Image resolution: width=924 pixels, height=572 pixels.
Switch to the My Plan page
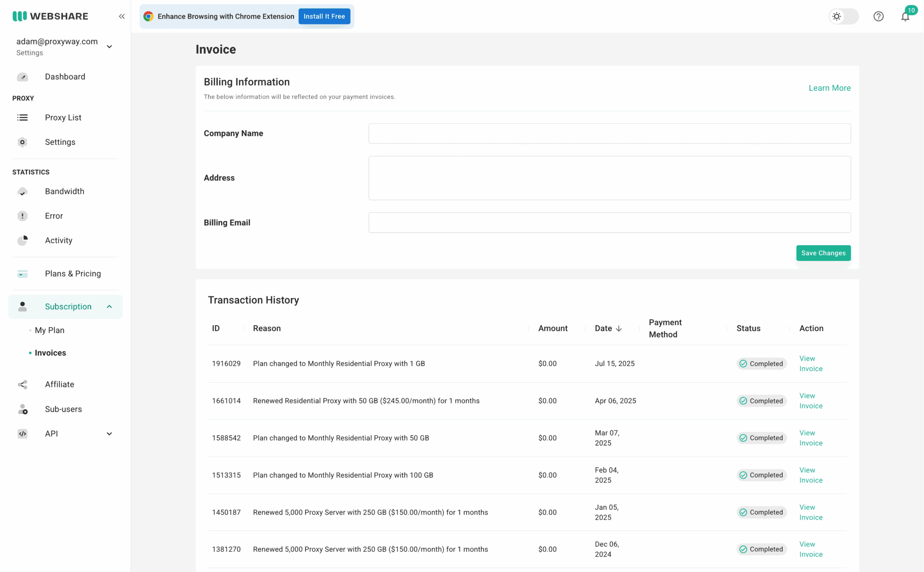pyautogui.click(x=49, y=330)
